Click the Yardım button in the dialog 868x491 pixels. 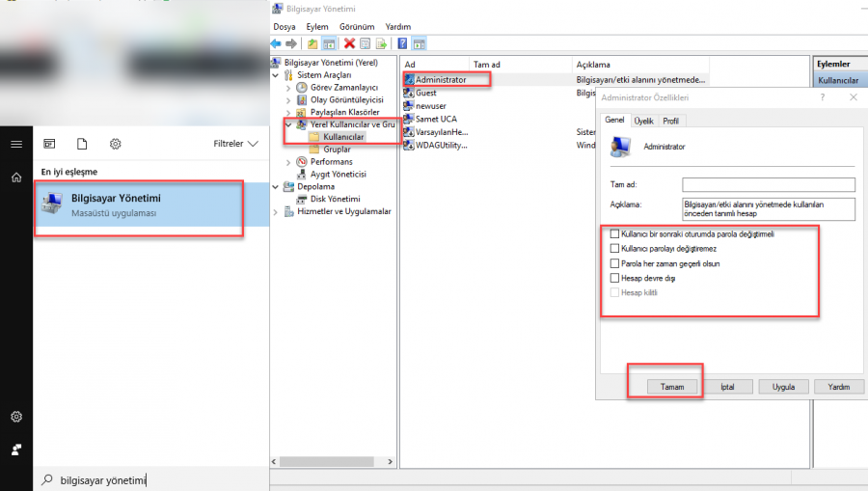(x=839, y=387)
